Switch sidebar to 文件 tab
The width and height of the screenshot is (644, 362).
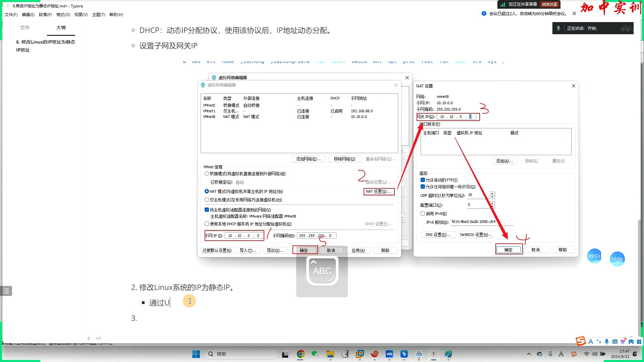click(25, 27)
